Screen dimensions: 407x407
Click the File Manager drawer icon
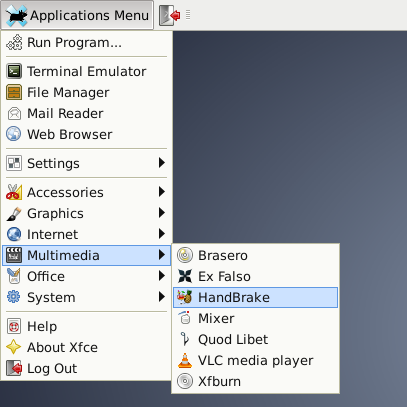(14, 92)
